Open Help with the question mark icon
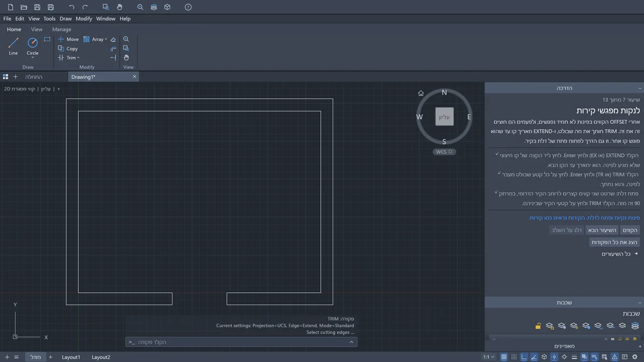Screen dimensions: 644x362 click(188, 8)
